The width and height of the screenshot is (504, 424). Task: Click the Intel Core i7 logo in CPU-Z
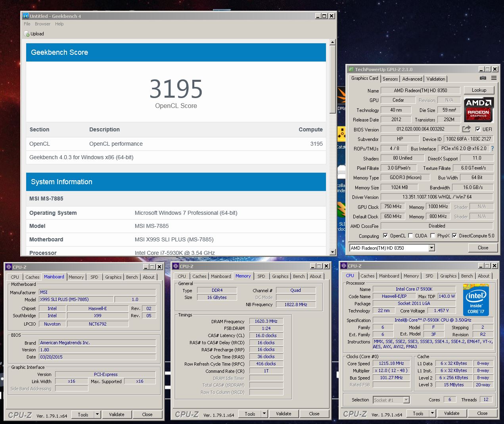[x=476, y=300]
